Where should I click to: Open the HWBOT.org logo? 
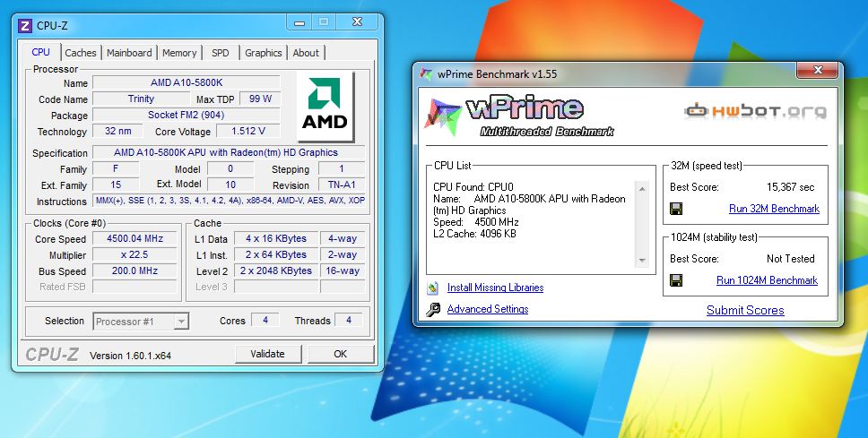tap(756, 110)
